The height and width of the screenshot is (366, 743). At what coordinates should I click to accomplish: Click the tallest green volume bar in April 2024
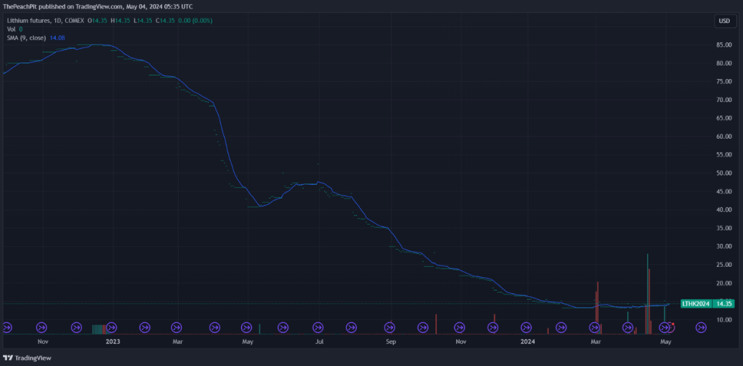(x=647, y=294)
